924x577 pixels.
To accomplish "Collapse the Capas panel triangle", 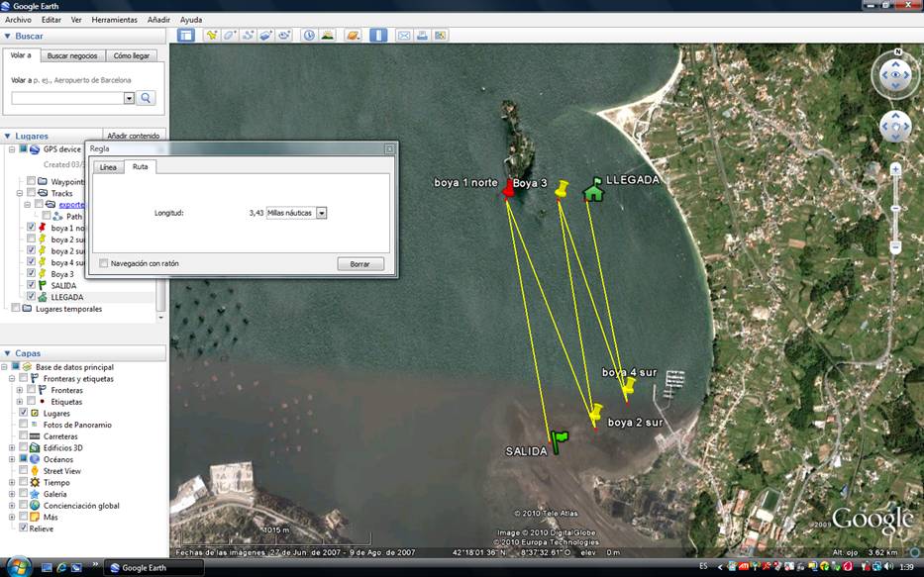I will pos(8,353).
